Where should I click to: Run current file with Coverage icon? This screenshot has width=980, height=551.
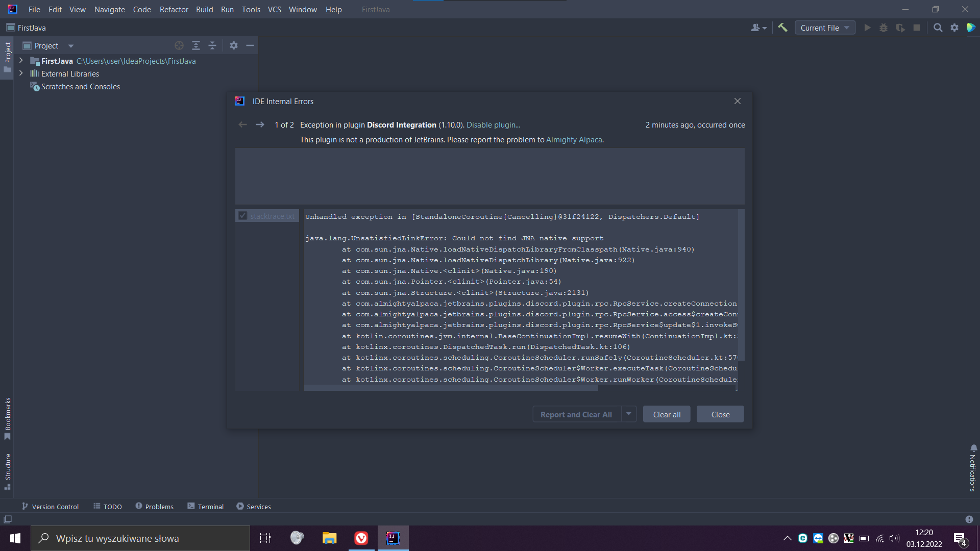pos(900,28)
